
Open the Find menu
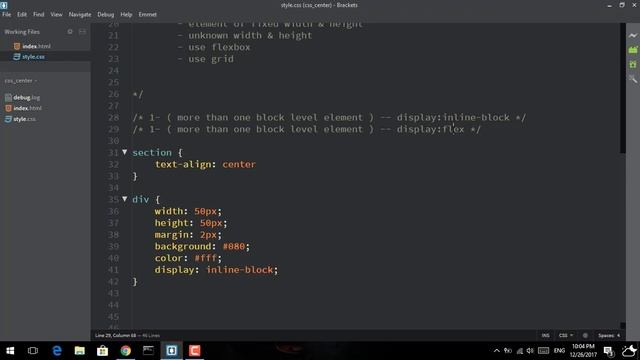(38, 14)
